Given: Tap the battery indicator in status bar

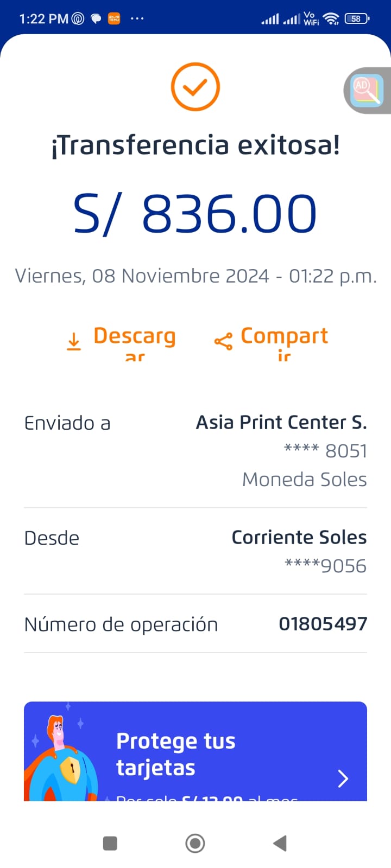Looking at the screenshot, I should click(x=356, y=19).
